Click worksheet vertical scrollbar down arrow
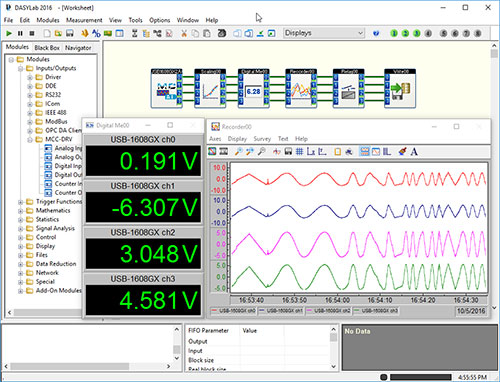 coord(494,307)
